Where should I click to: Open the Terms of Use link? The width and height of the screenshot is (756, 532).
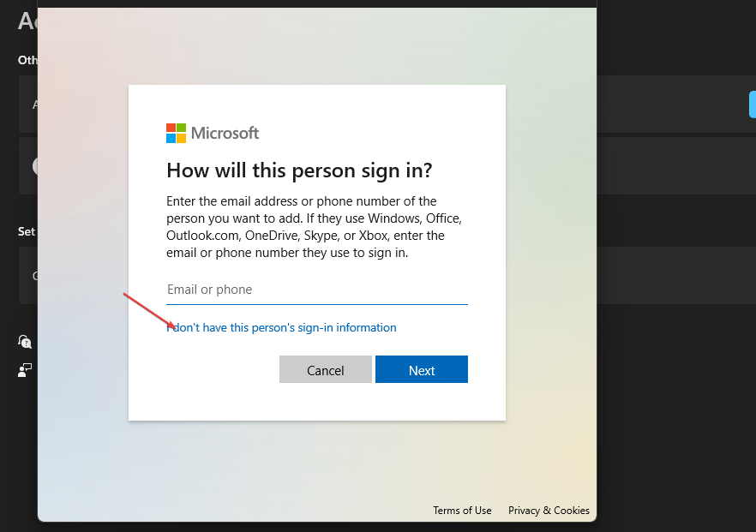[462, 511]
